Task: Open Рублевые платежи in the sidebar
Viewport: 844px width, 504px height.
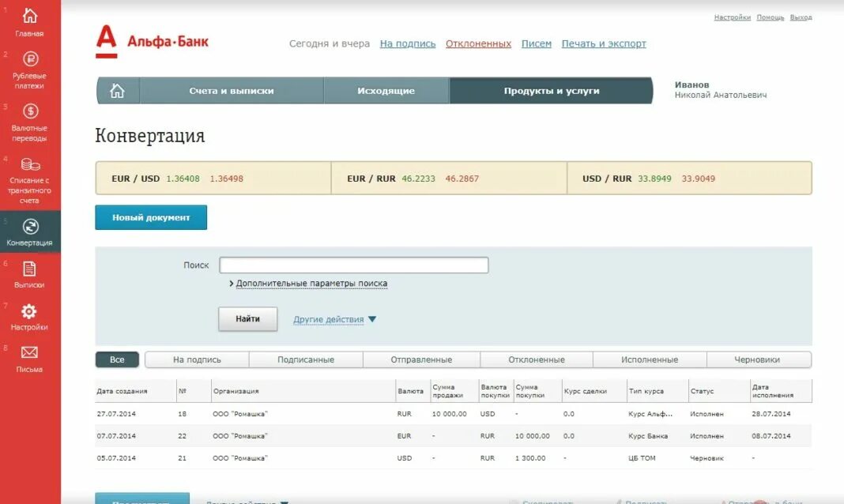Action: click(30, 58)
